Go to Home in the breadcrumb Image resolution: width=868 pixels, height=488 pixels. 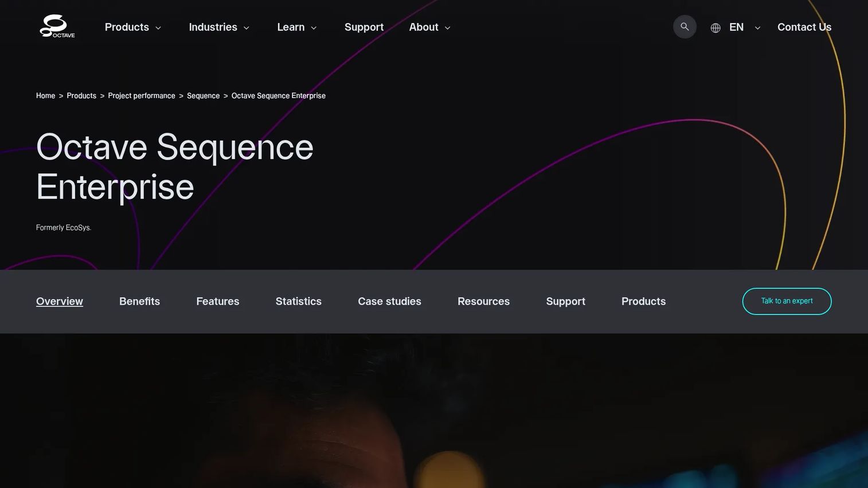point(46,96)
